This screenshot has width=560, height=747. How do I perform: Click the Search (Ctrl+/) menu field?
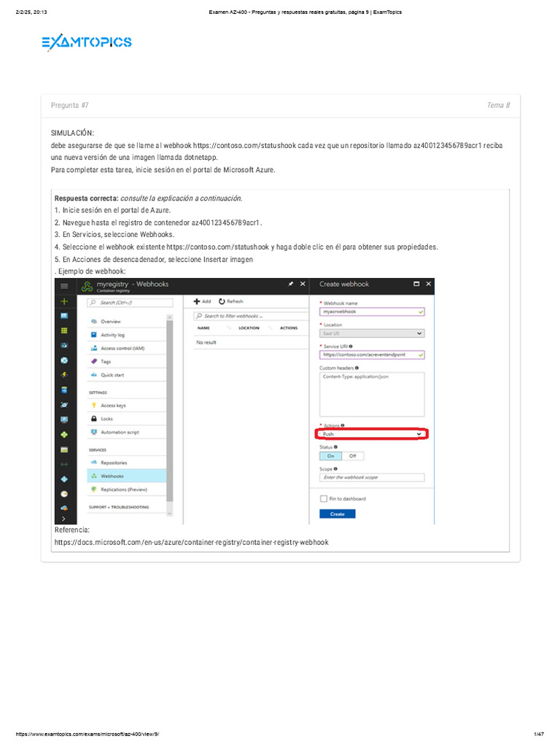(x=130, y=303)
